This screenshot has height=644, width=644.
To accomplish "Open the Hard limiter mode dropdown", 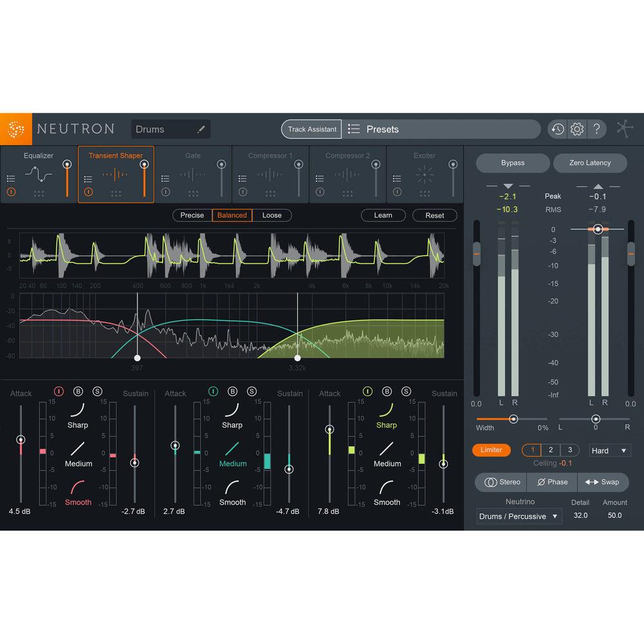I will tap(609, 450).
